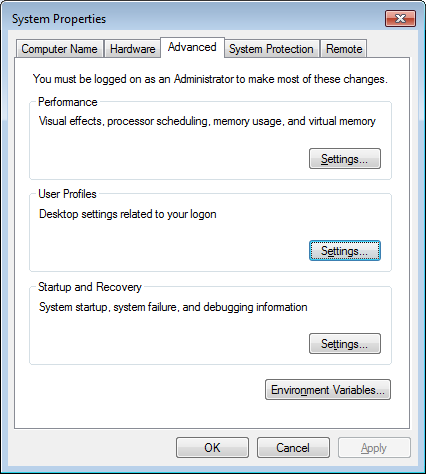The width and height of the screenshot is (426, 474).
Task: Click the User Profiles group label
Action: tap(67, 194)
